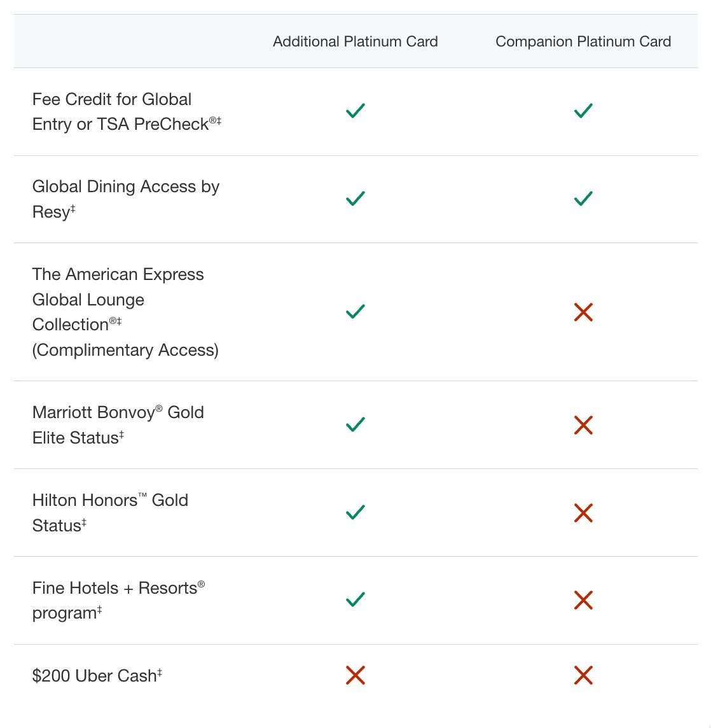Click Additional Card red X for $200 Uber Cash

(355, 675)
